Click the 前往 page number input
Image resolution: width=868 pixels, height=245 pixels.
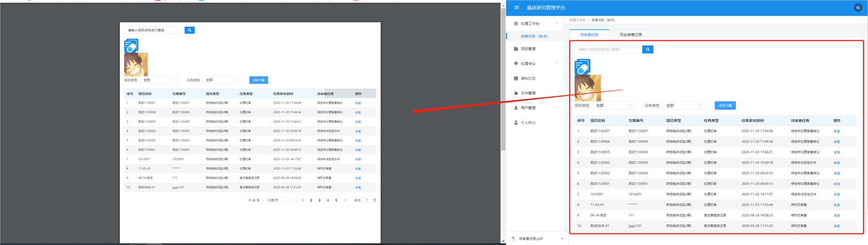pos(367,200)
